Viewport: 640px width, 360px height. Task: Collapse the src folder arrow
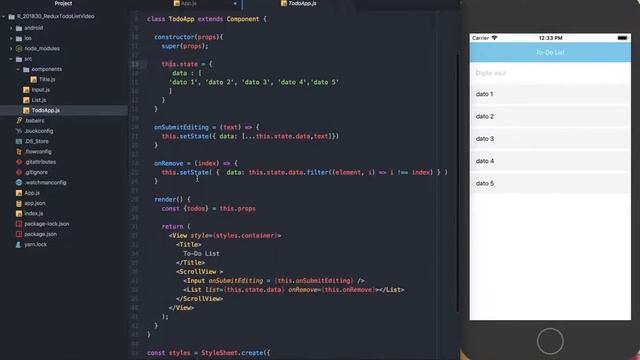11,59
